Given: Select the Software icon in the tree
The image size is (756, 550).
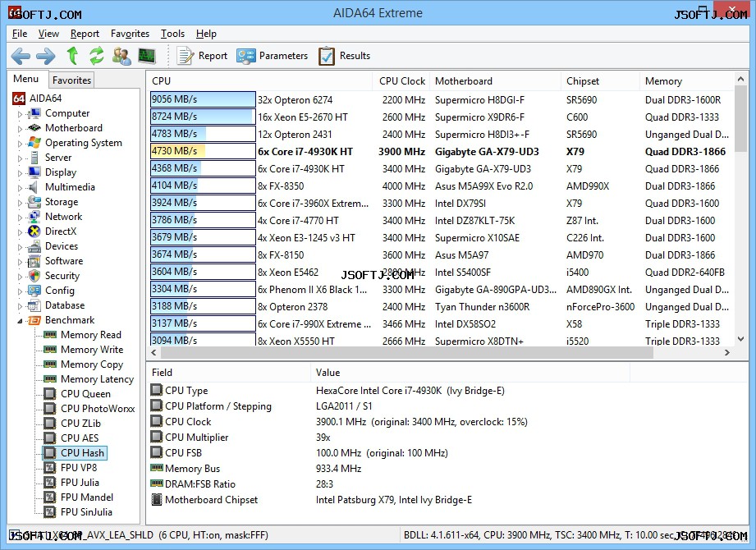Looking at the screenshot, I should click(34, 261).
